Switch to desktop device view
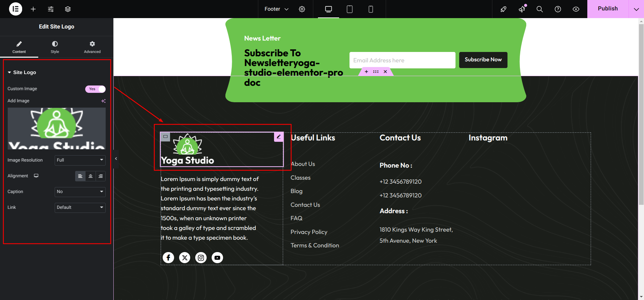The height and width of the screenshot is (300, 644). click(x=329, y=9)
